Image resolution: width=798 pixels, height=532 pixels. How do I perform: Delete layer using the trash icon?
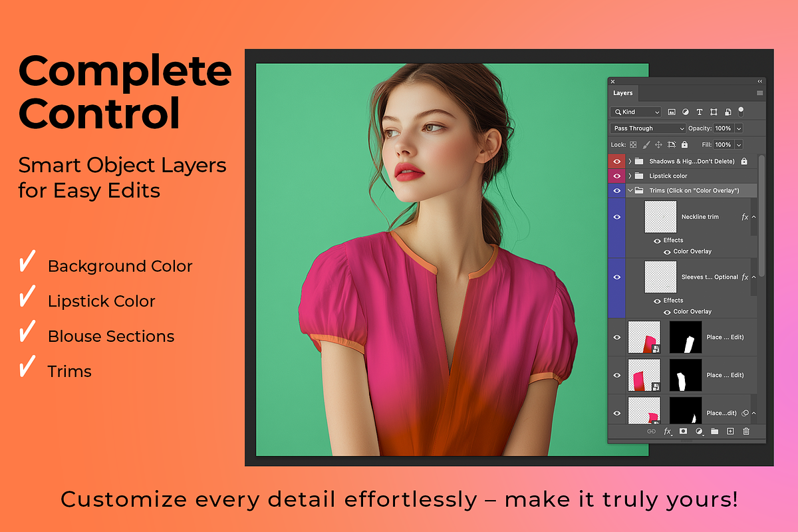746,432
